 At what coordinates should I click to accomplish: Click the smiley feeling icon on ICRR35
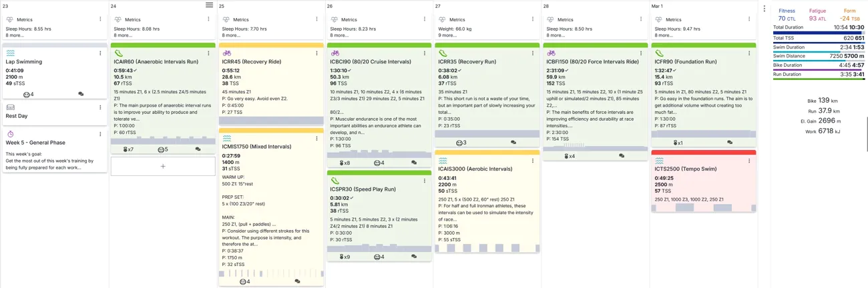(x=459, y=143)
